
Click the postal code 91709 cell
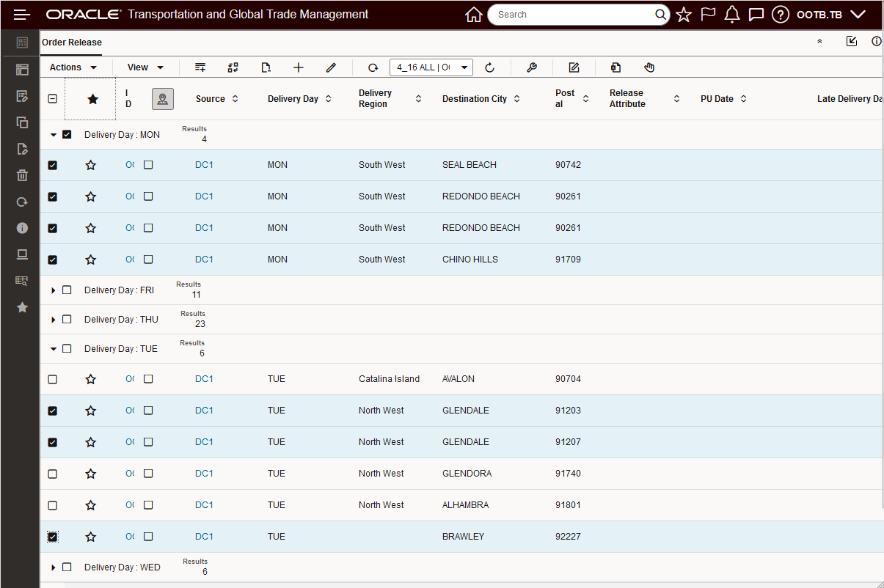point(568,260)
